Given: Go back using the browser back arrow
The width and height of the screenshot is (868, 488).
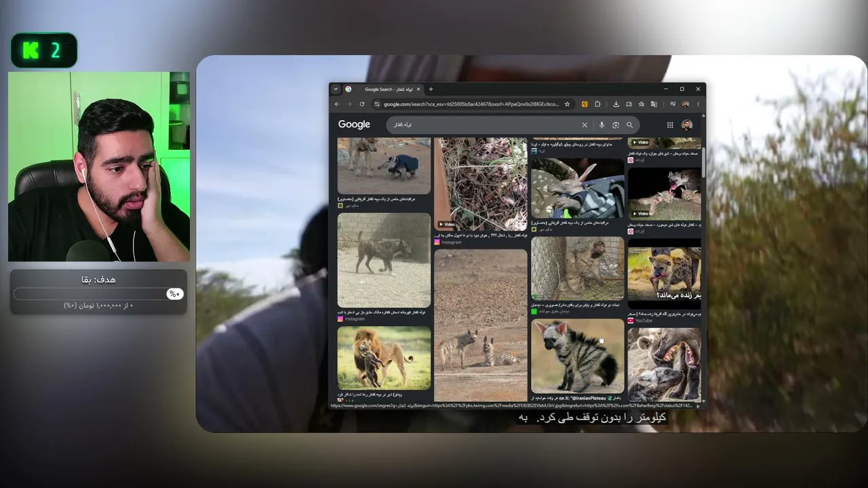Looking at the screenshot, I should (336, 104).
